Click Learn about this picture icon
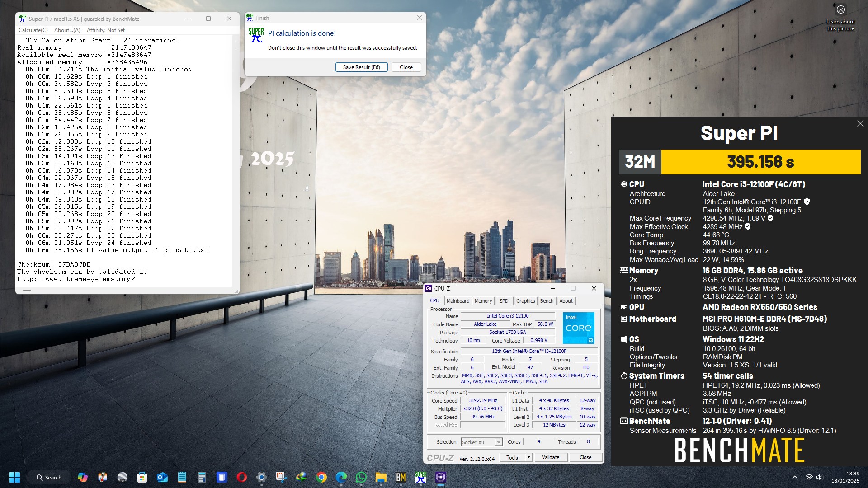Viewport: 868px width, 488px height. pos(840,9)
